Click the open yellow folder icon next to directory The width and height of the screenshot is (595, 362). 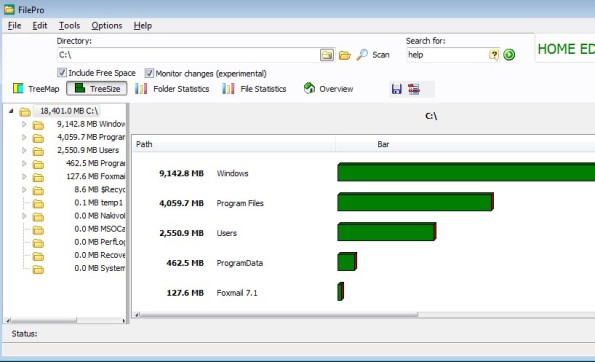[x=345, y=55]
